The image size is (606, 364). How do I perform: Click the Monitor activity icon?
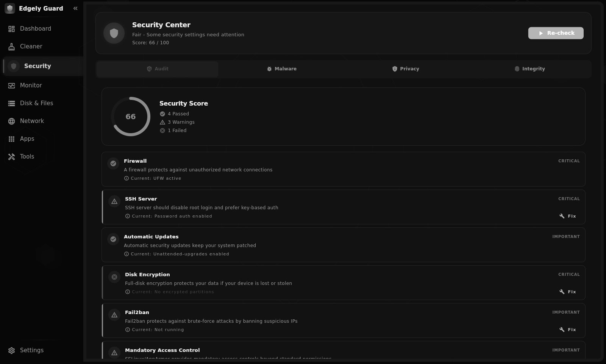pyautogui.click(x=12, y=86)
